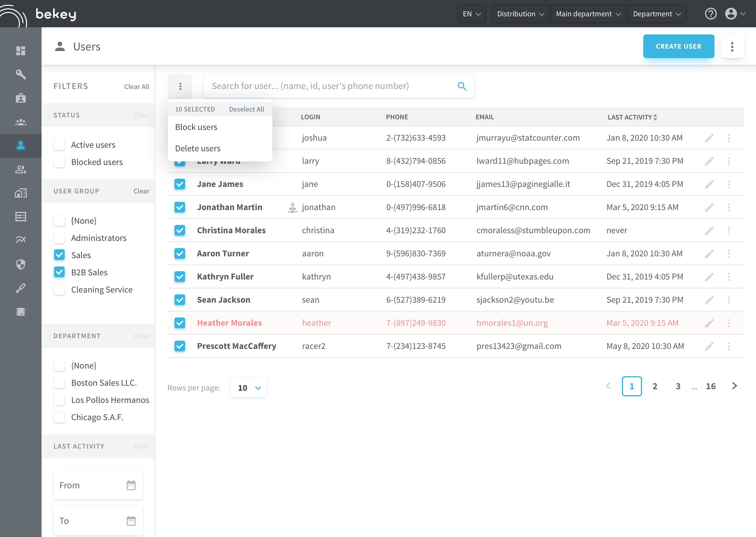Click the CREATE USER button

point(678,46)
